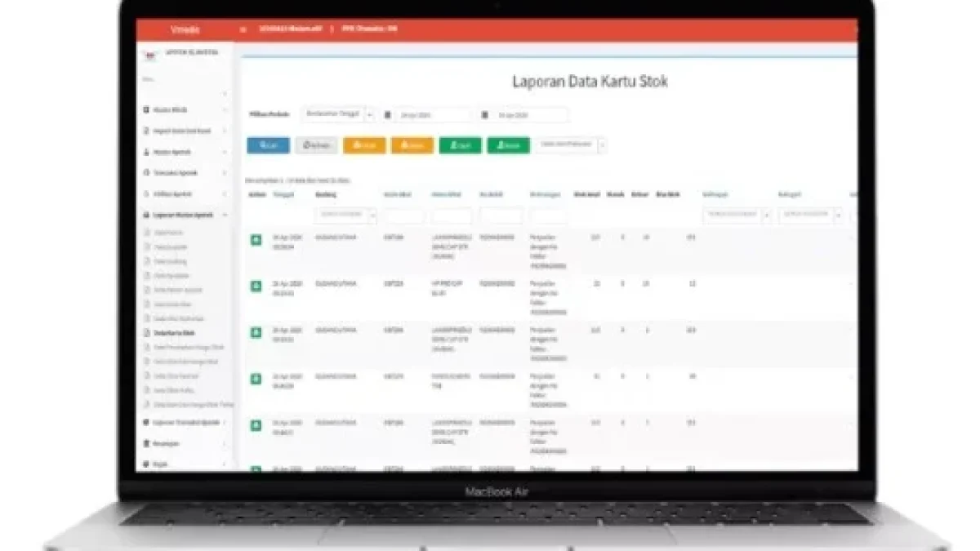Click the blue Cari search button
Screen dimensions: 980x551
coord(268,145)
